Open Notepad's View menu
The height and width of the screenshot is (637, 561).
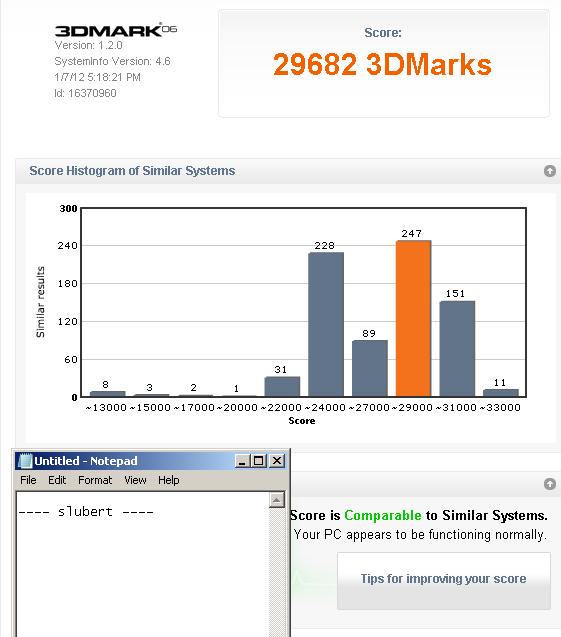[135, 480]
